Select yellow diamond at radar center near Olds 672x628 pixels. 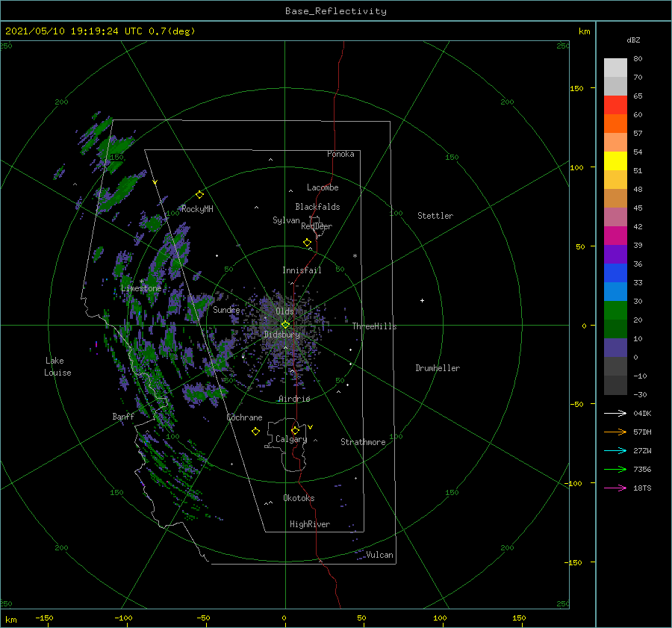[x=285, y=325]
